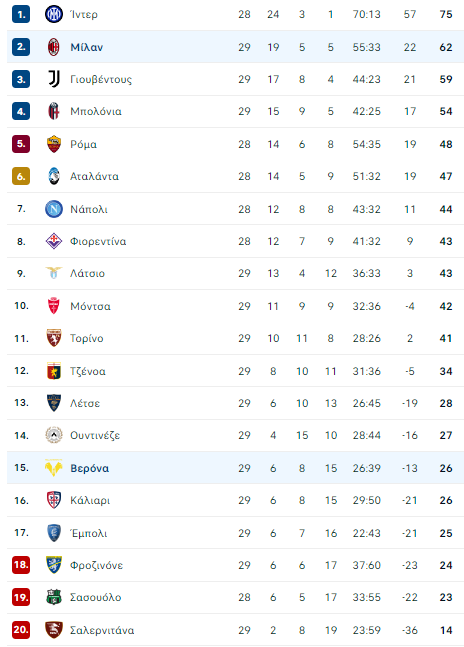Open the AC Milan crest logo
The width and height of the screenshot is (464, 647).
coord(54,47)
